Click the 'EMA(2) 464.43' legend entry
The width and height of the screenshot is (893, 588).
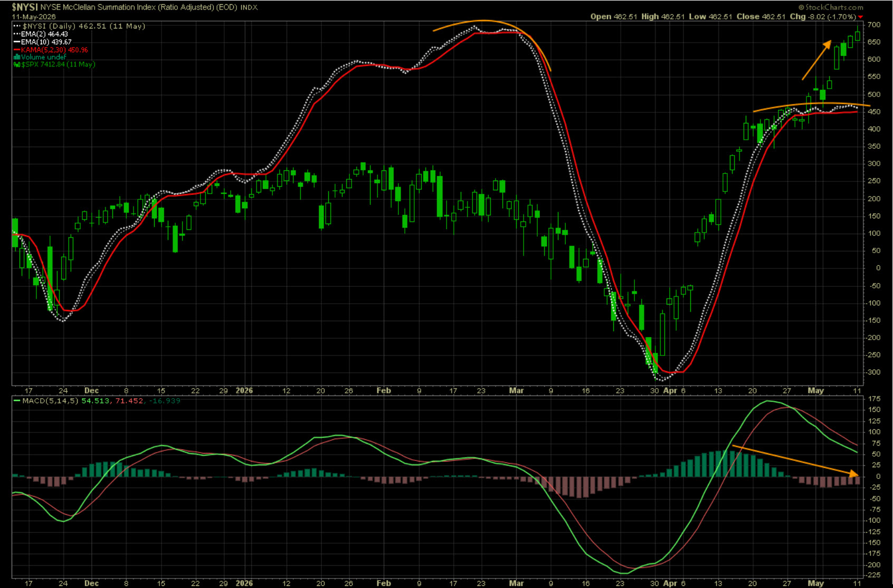pos(41,34)
